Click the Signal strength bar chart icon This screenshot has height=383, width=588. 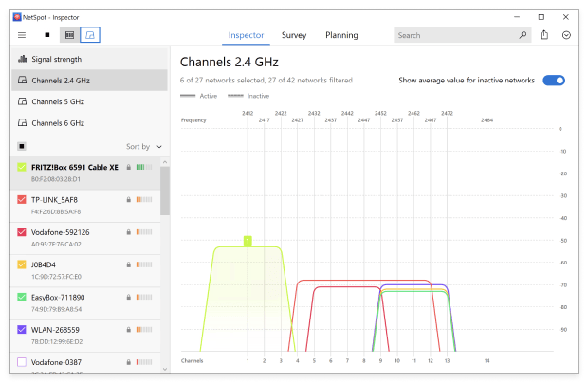[23, 59]
